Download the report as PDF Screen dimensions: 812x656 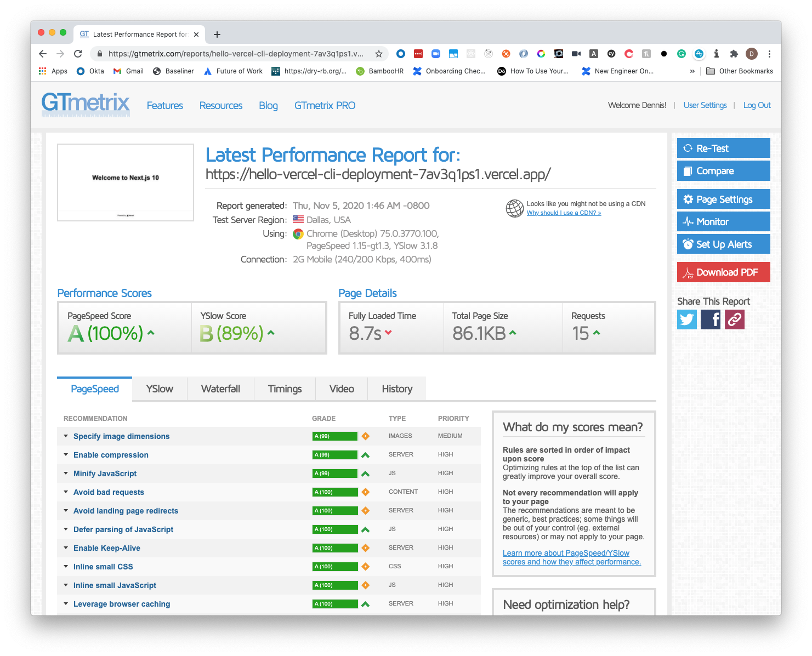tap(723, 272)
